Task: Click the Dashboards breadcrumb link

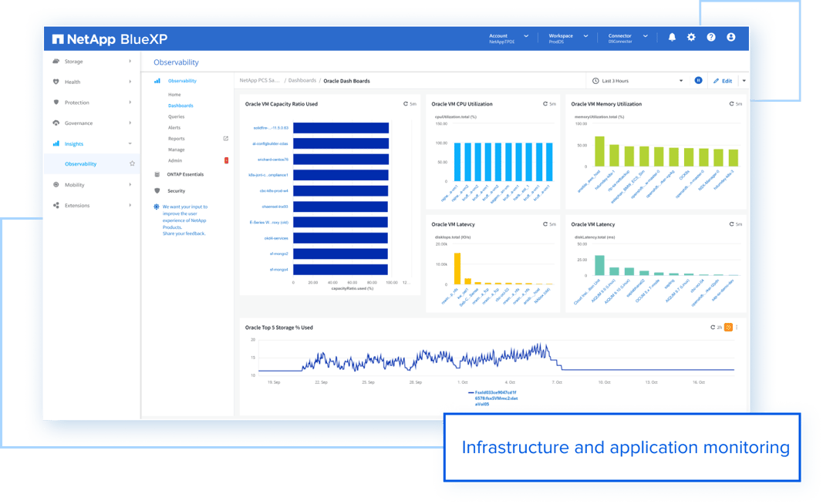Action: [x=302, y=80]
